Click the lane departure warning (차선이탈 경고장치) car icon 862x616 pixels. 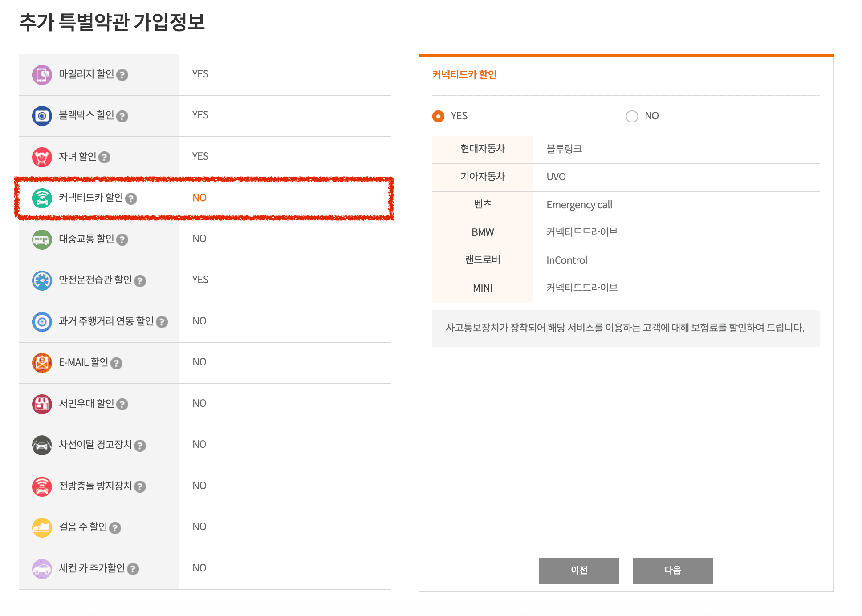42,445
